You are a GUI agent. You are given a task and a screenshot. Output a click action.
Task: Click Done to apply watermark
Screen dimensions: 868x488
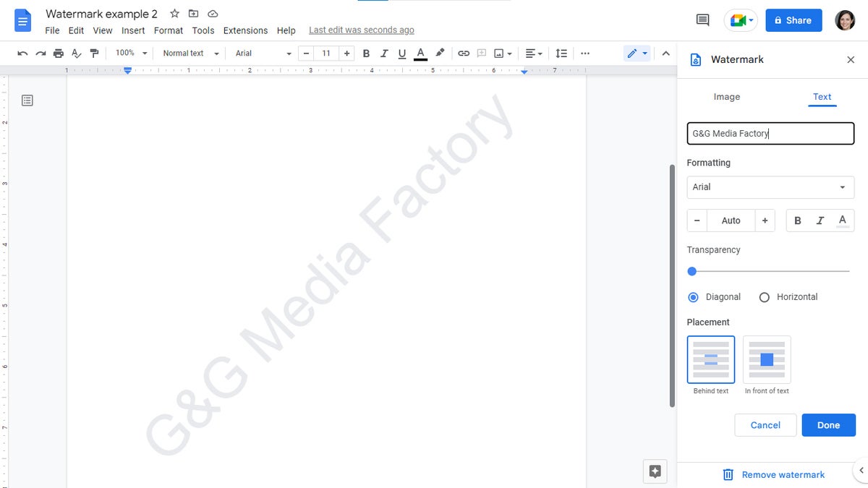coord(829,425)
